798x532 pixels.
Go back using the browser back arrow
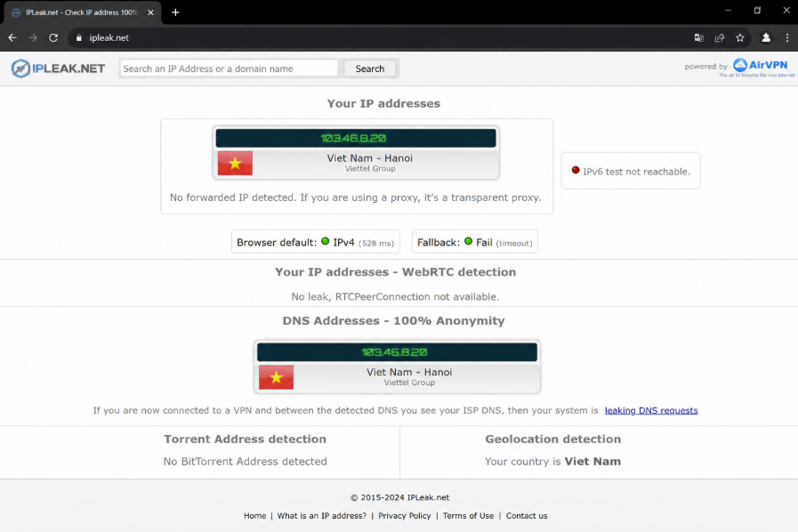click(12, 37)
